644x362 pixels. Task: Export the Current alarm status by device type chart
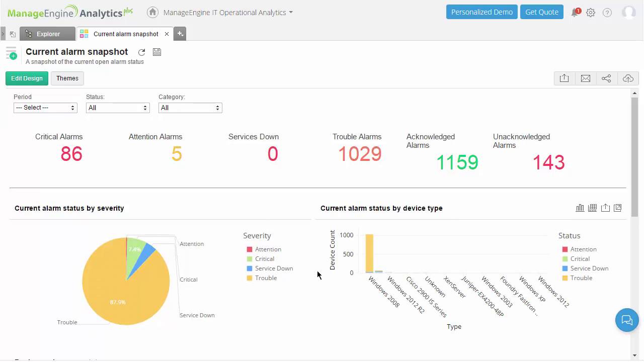click(x=605, y=207)
